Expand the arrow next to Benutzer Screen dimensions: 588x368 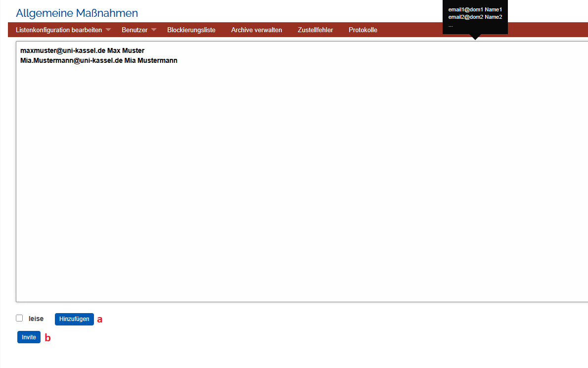tap(154, 30)
